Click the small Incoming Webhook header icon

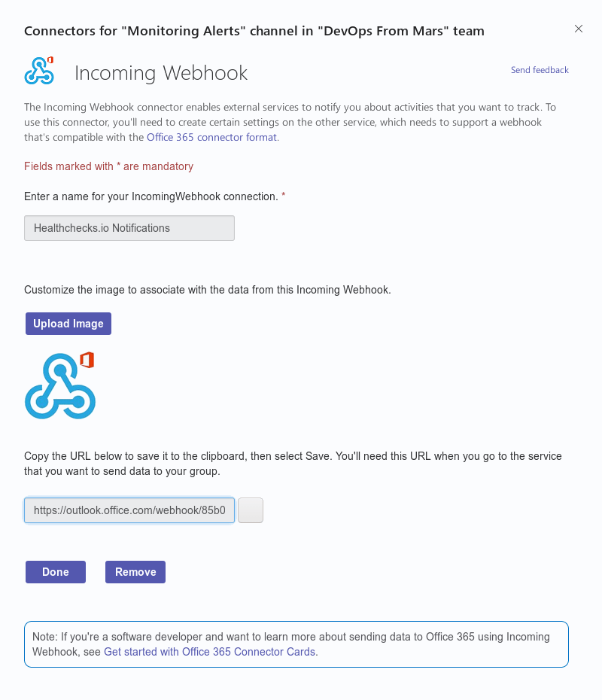[39, 71]
